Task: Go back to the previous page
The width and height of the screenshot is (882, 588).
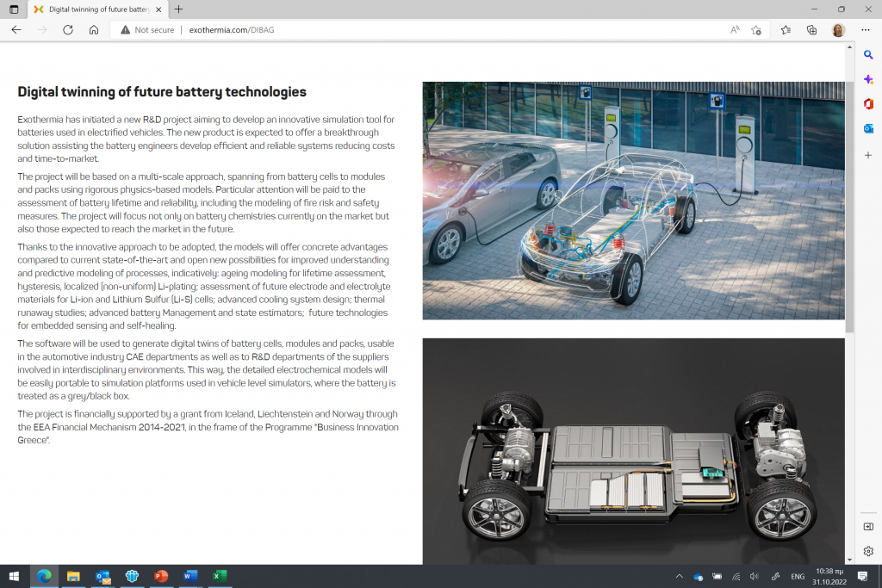Action: point(16,30)
